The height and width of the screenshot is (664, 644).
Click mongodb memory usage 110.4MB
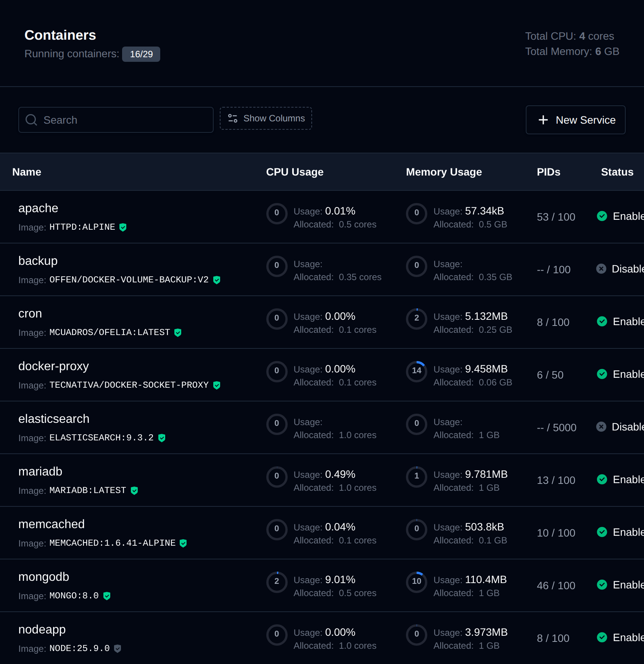click(486, 580)
